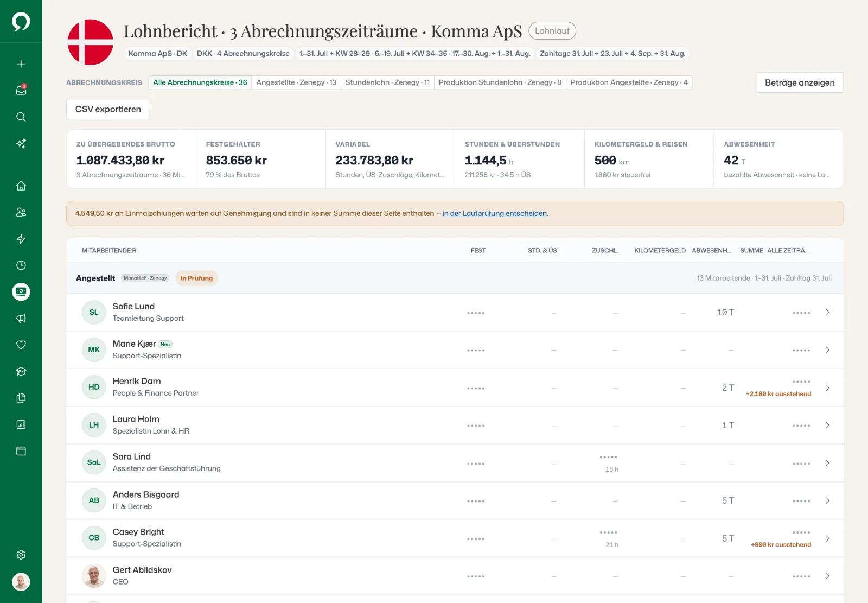Screen dimensions: 868x603
Task: Open the Abwesenheit 42 T card
Action: (x=778, y=159)
